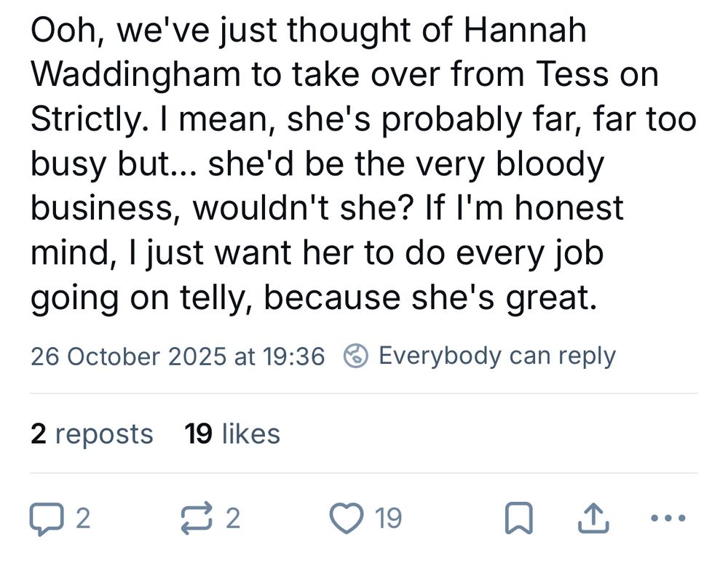Open the share post icon

click(593, 519)
